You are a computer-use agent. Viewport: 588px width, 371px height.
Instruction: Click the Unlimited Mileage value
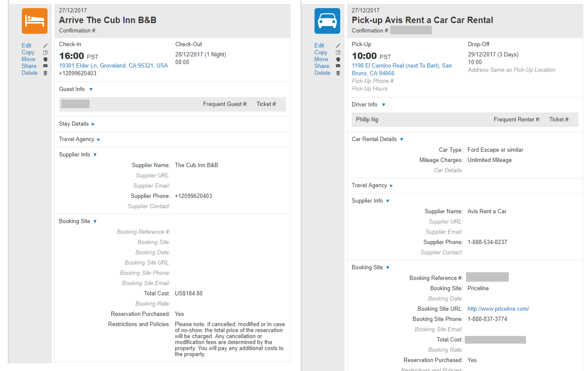pyautogui.click(x=490, y=160)
